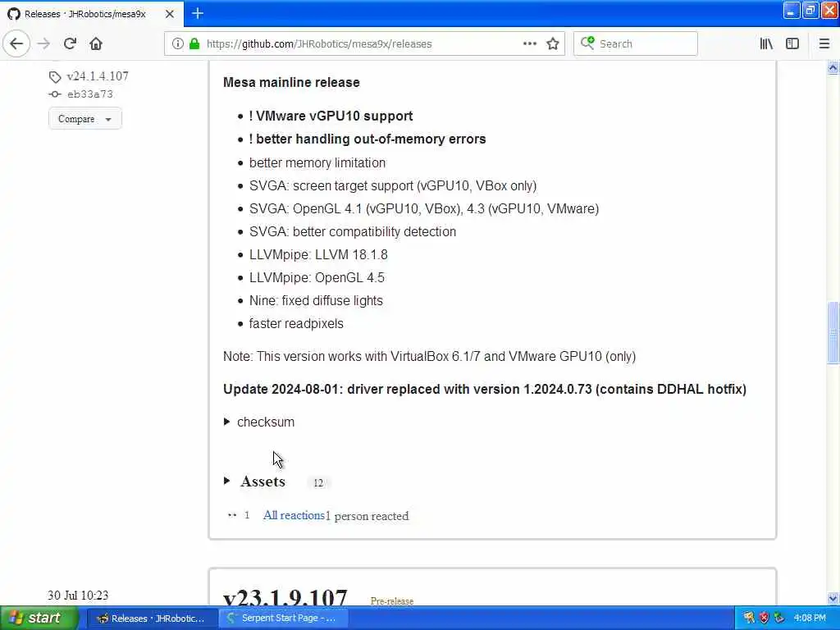Image resolution: width=840 pixels, height=630 pixels.
Task: Click the commit icon beside eb33a73
Action: pyautogui.click(x=55, y=94)
